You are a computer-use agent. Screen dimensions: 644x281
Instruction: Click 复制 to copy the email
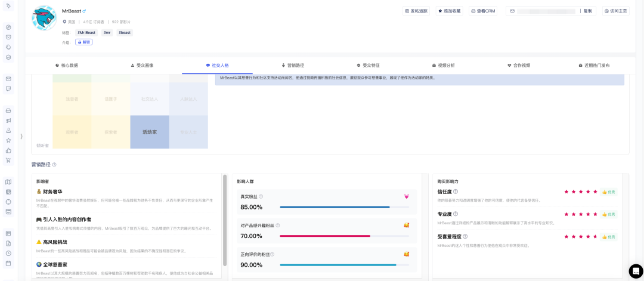click(588, 11)
